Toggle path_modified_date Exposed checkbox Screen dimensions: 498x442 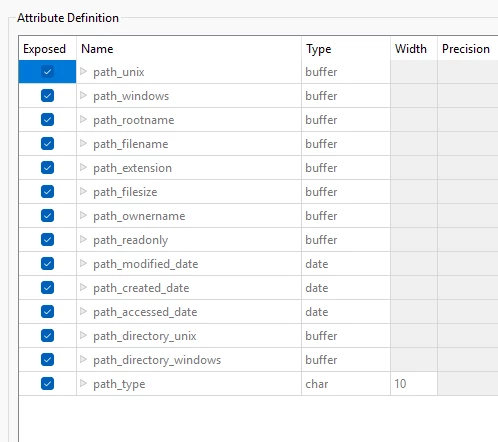pos(47,264)
